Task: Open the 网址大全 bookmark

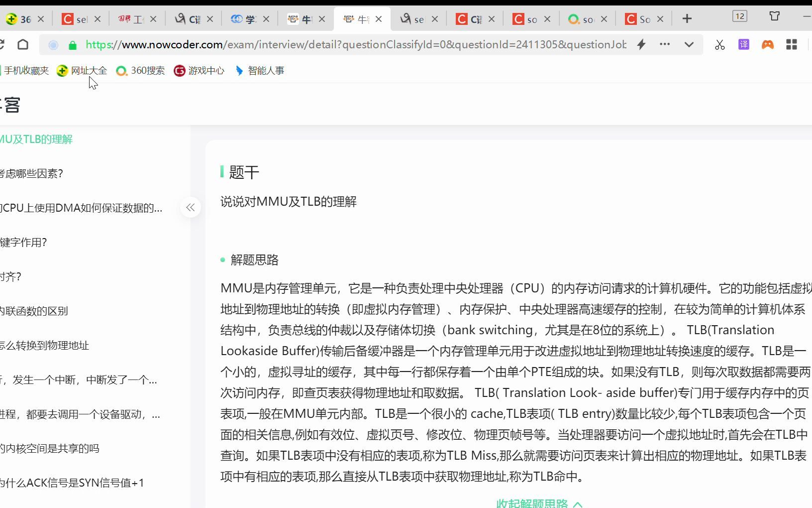Action: [x=82, y=71]
